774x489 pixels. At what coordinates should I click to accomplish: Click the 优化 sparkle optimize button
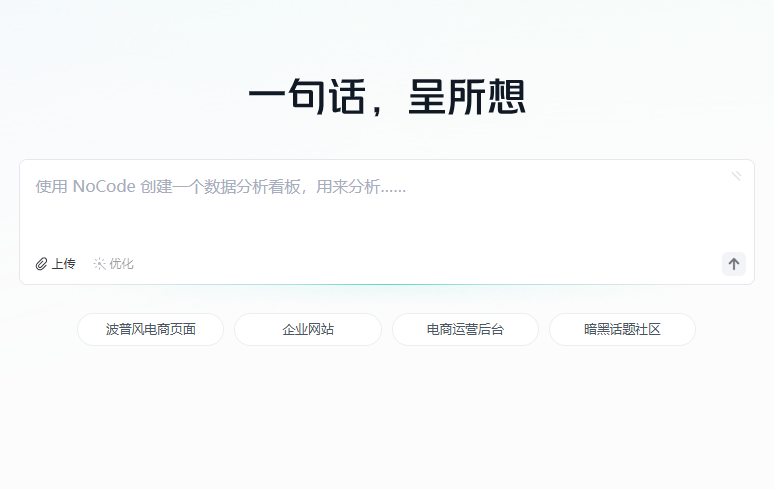114,264
